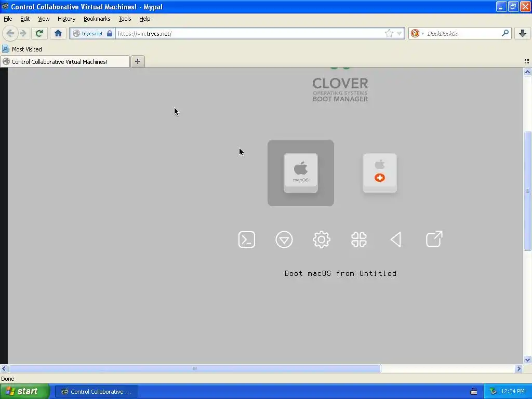Open the Tools menu
This screenshot has height=399, width=532.
(x=125, y=19)
